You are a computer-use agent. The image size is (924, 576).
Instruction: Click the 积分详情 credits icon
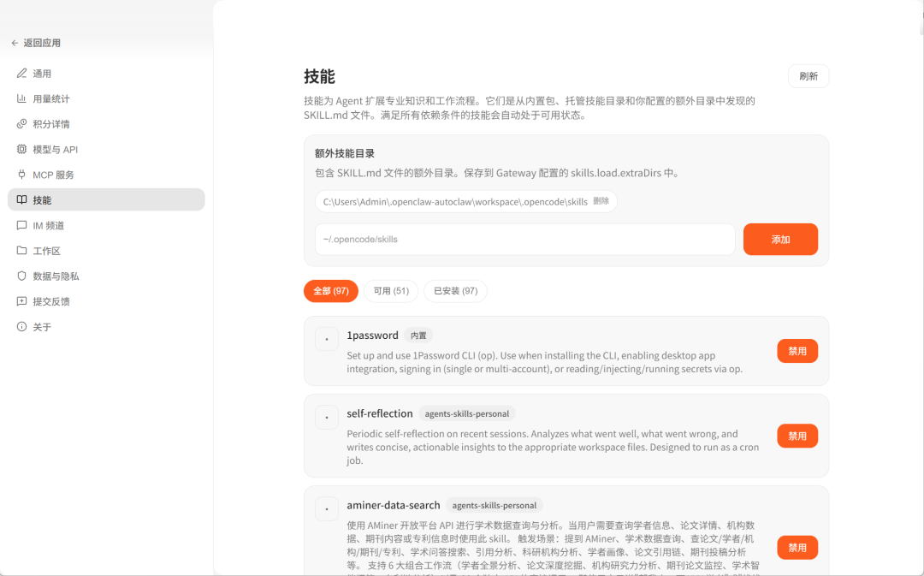tap(22, 124)
